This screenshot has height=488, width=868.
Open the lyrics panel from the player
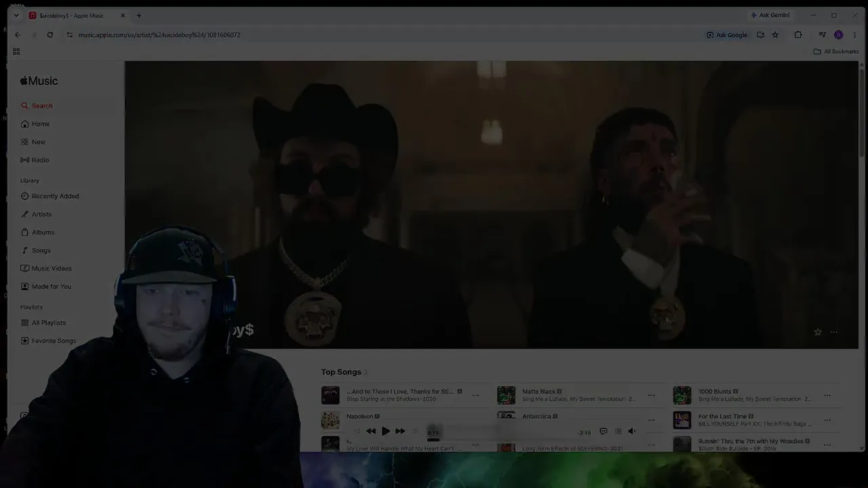tap(603, 431)
